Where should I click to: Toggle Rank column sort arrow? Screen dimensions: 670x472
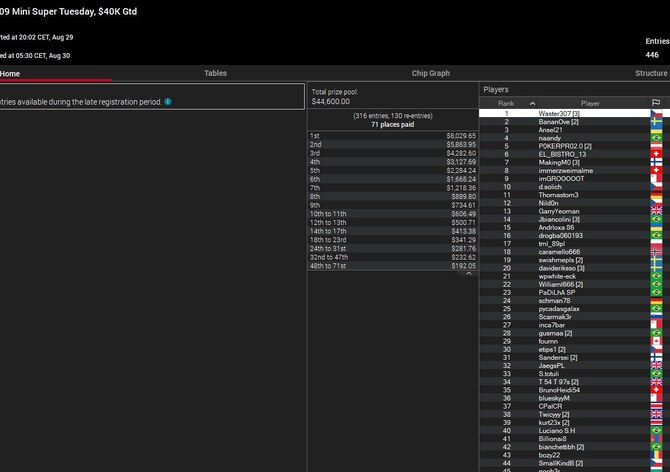tap(532, 103)
